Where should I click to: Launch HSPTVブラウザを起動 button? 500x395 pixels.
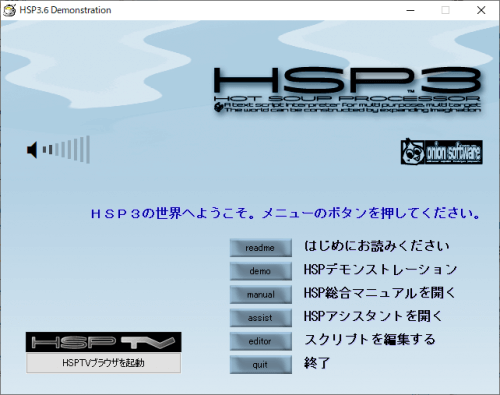(104, 363)
